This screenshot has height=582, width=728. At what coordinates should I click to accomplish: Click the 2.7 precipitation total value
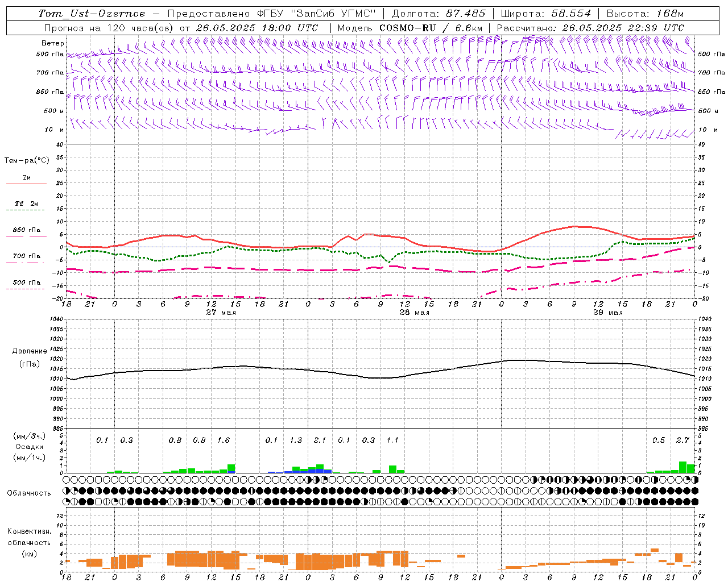click(682, 440)
